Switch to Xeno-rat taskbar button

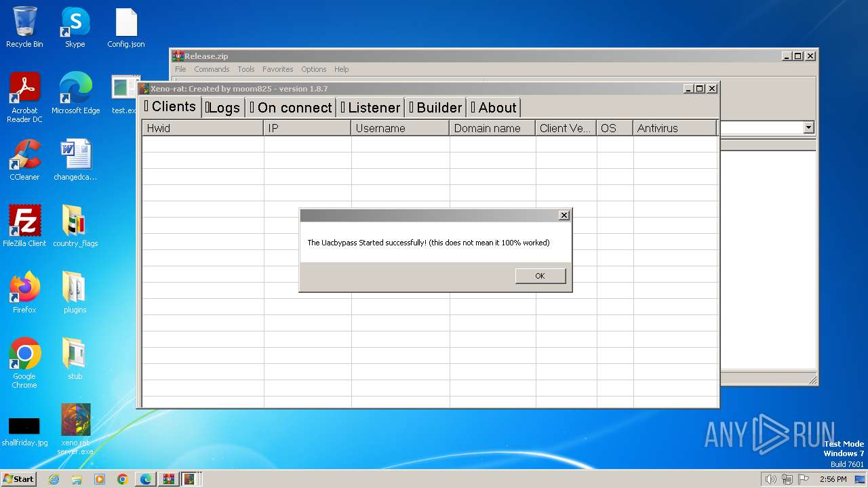pyautogui.click(x=190, y=479)
